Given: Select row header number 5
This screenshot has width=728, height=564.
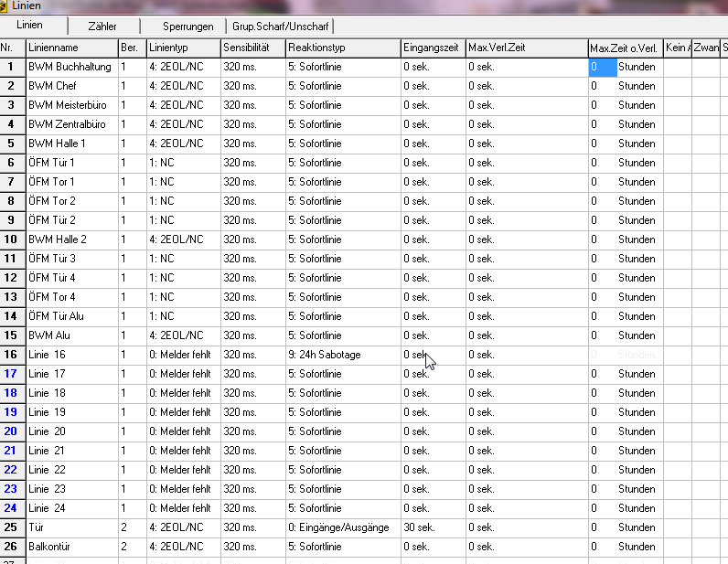Looking at the screenshot, I should point(12,144).
